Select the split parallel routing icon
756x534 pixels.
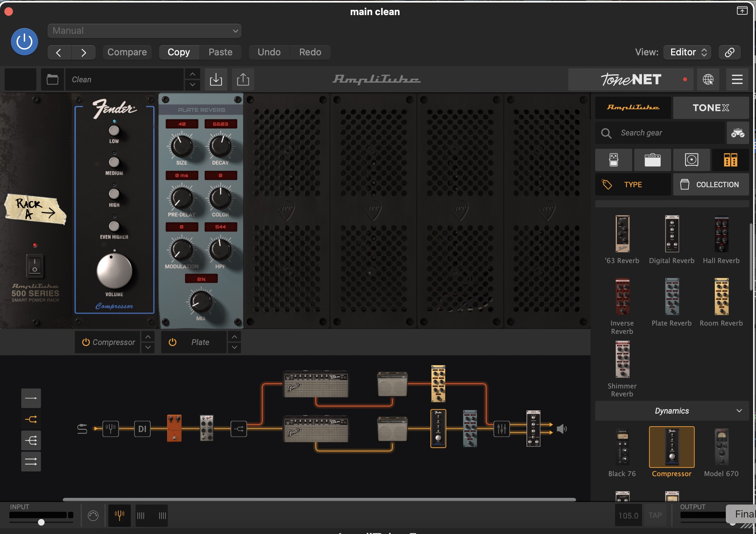pyautogui.click(x=31, y=419)
